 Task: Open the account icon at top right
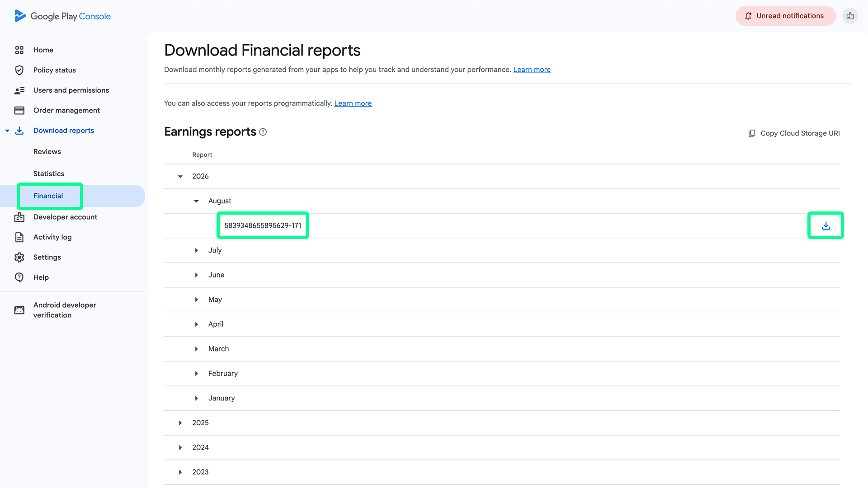pos(850,16)
